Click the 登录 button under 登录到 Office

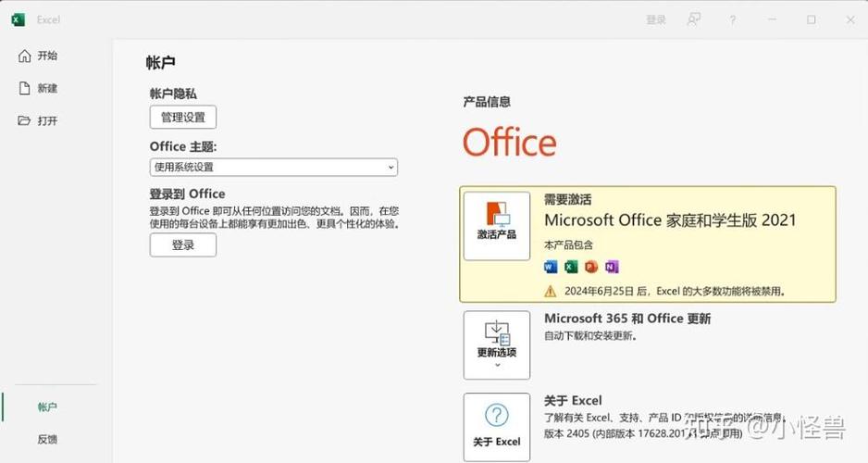tap(182, 245)
